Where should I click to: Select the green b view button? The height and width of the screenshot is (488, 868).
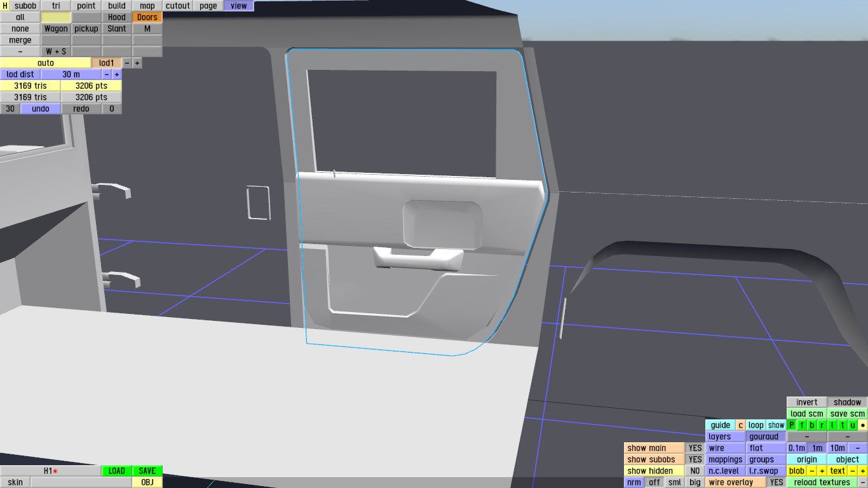812,425
